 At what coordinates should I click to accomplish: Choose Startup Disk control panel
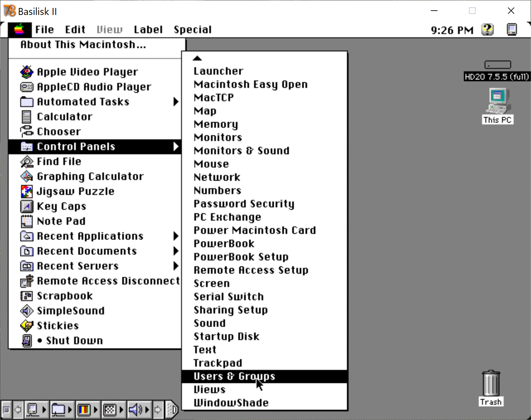(x=264, y=337)
